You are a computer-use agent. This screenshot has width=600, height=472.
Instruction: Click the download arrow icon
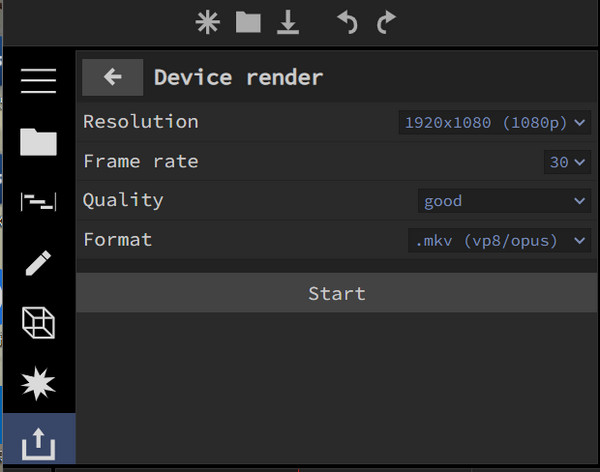point(288,22)
